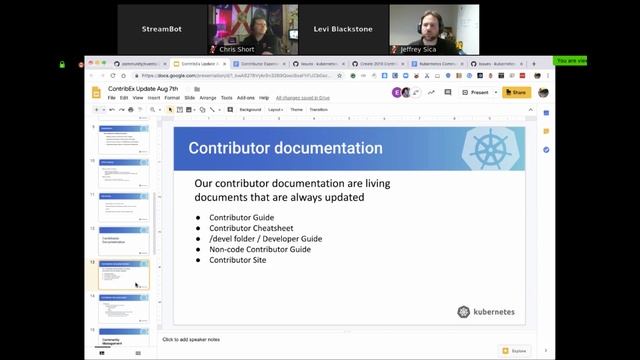Screen dimensions: 640x360
Task: Click the presentation title ContribEx Update Aug 7th
Action: [143, 89]
